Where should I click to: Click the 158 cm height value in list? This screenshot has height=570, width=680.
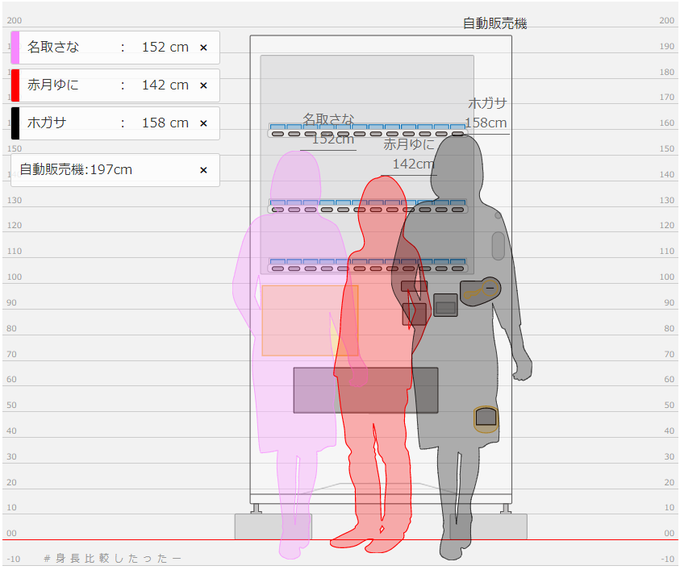tap(165, 123)
